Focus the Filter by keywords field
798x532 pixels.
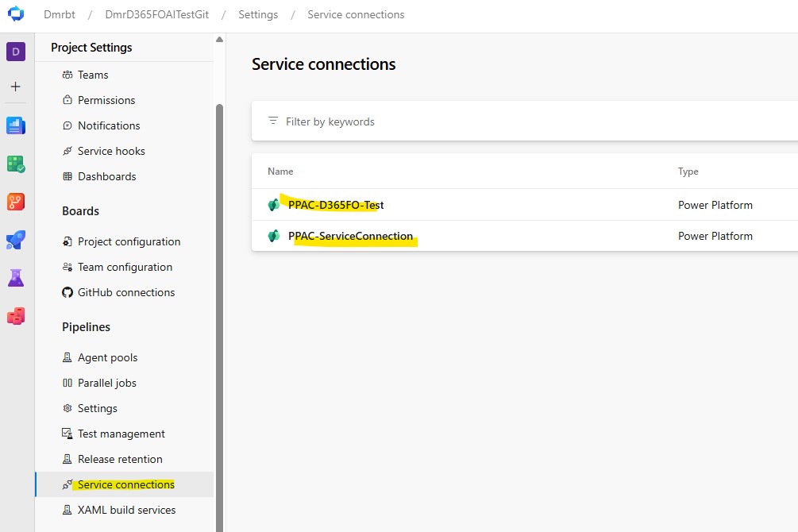pyautogui.click(x=525, y=121)
